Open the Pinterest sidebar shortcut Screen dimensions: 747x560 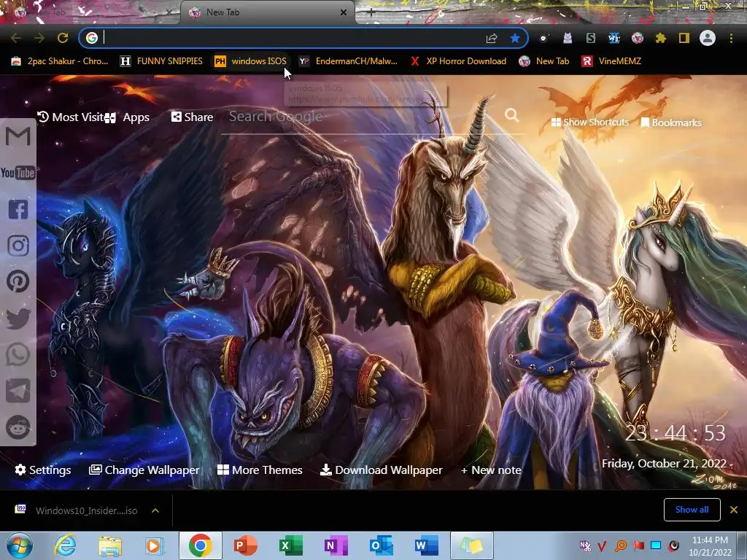pos(18,281)
